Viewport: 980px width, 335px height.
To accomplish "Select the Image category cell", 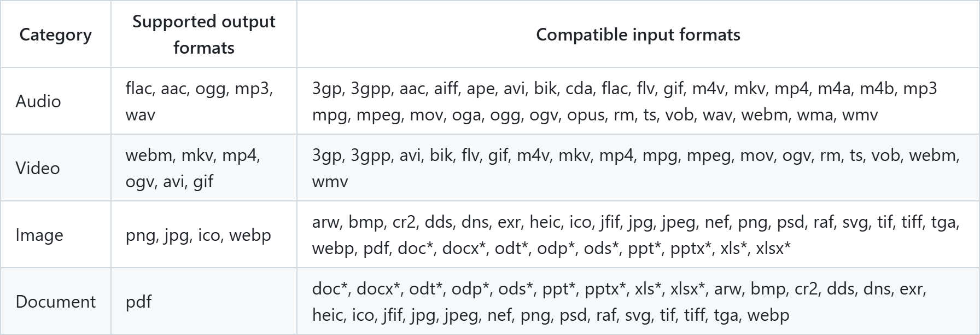I will pyautogui.click(x=39, y=235).
